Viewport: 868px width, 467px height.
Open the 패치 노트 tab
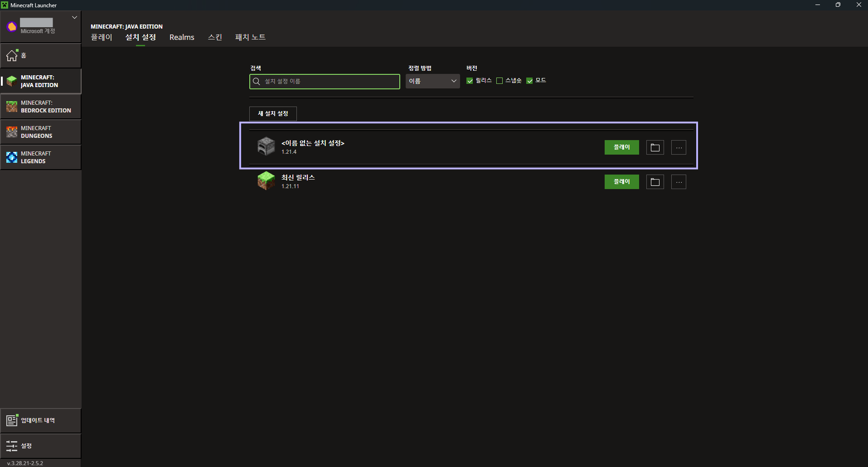(250, 37)
